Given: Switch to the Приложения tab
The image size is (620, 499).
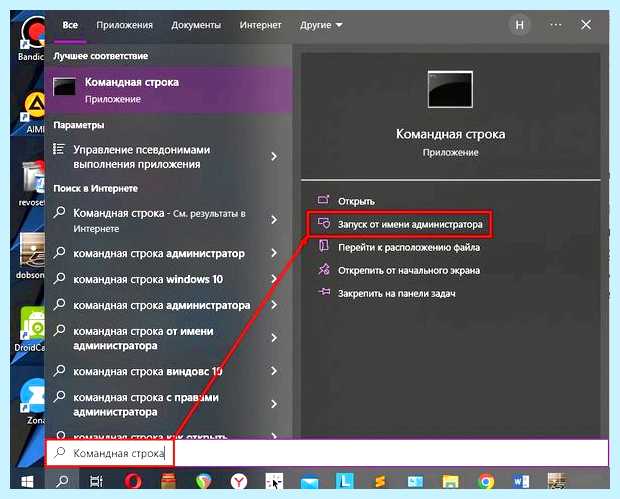Looking at the screenshot, I should 124,25.
